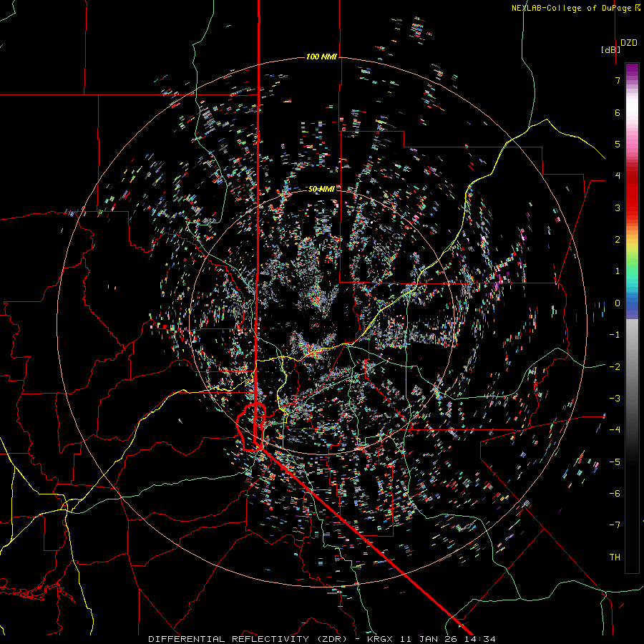The image size is (644, 644).
Task: Click the DZD product label
Action: pyautogui.click(x=629, y=43)
